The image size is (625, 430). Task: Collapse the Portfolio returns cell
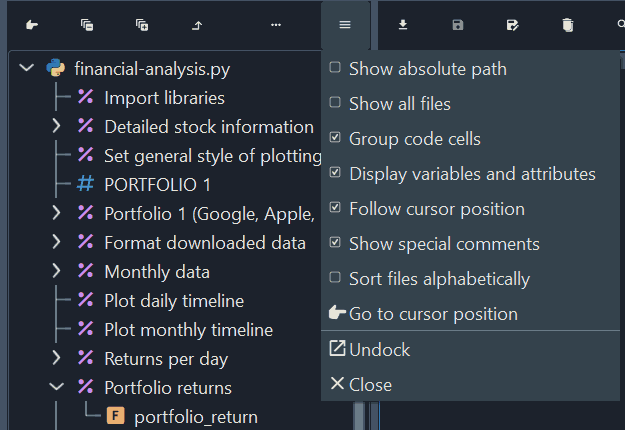[57, 387]
